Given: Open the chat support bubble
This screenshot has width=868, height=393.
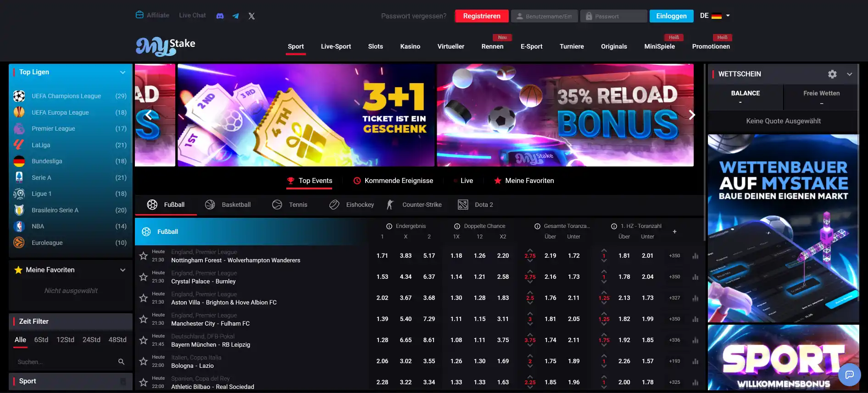Looking at the screenshot, I should [x=849, y=375].
